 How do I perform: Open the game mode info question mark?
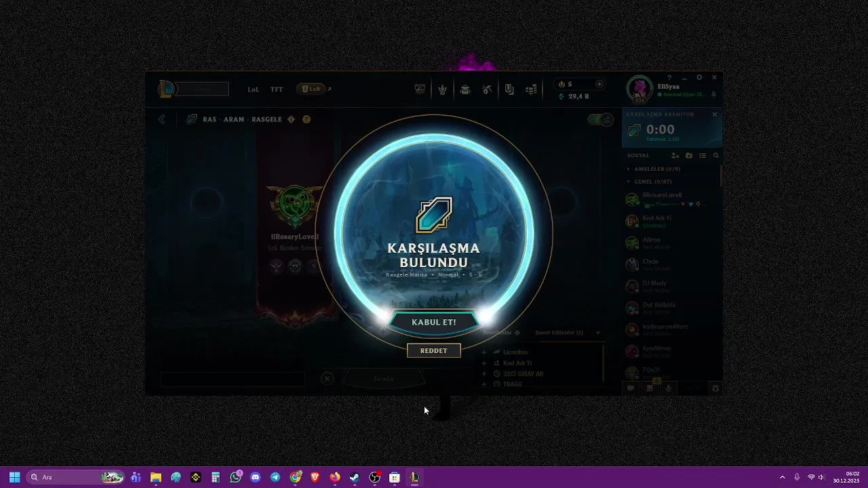[307, 119]
